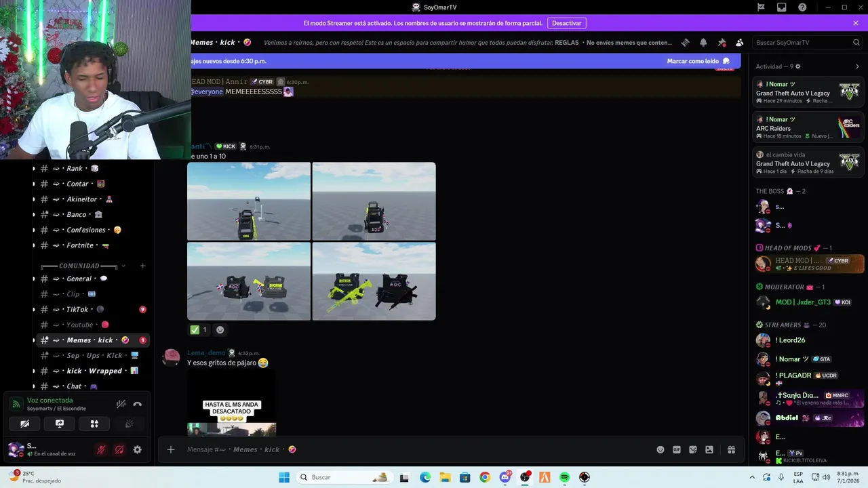868x488 pixels.
Task: Open member ! Leord26 profile
Action: [808, 340]
